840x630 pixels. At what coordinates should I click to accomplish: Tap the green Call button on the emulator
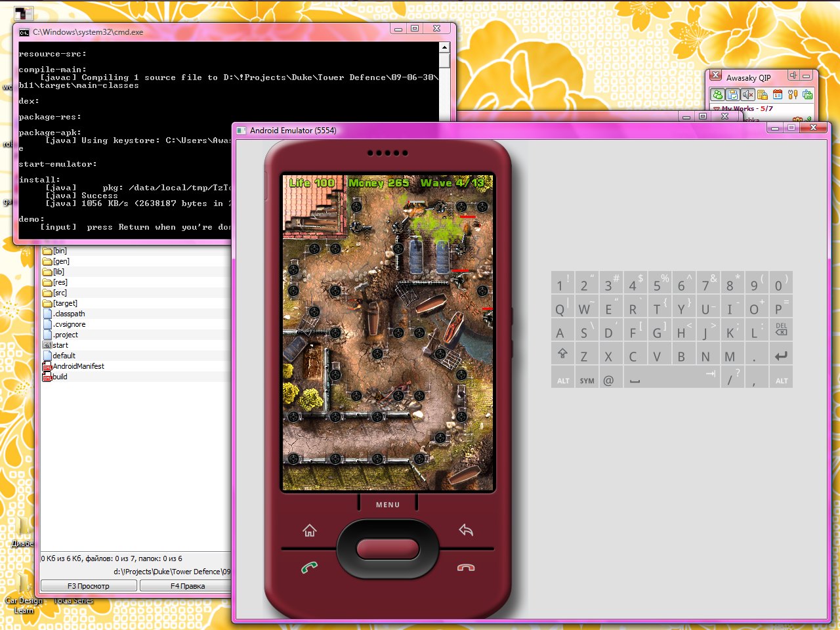pos(310,568)
